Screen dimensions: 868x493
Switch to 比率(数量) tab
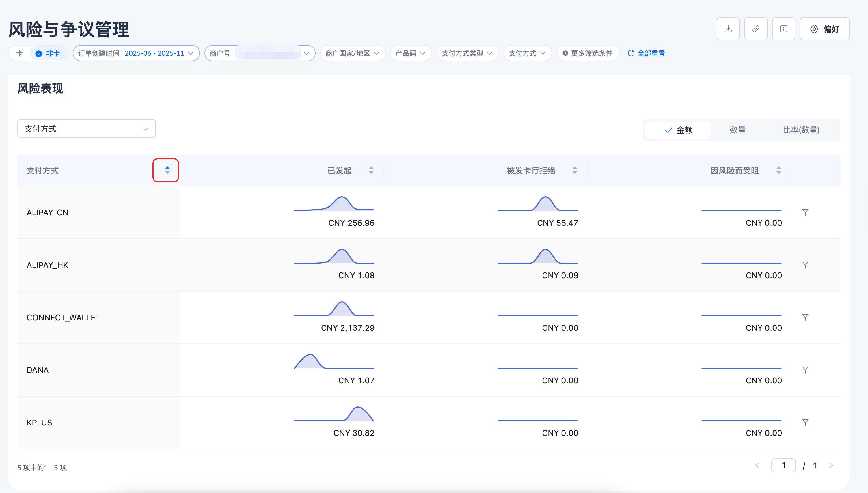pyautogui.click(x=801, y=130)
